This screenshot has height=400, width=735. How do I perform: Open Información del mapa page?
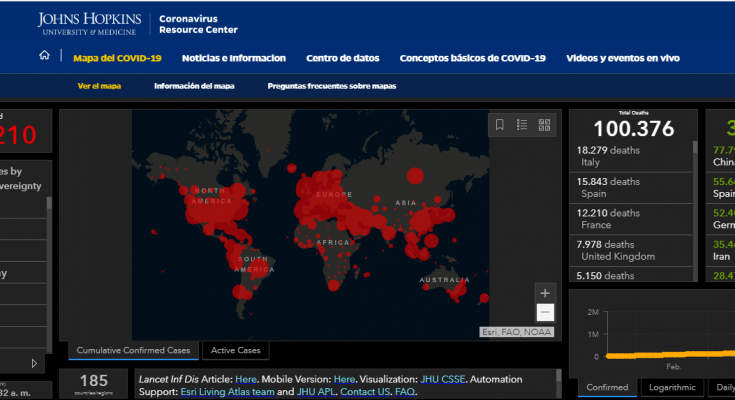coord(194,86)
